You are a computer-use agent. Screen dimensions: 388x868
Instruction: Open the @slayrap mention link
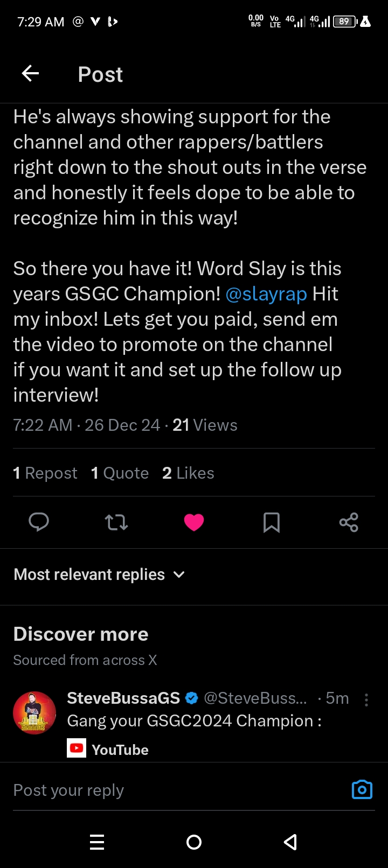point(266,294)
